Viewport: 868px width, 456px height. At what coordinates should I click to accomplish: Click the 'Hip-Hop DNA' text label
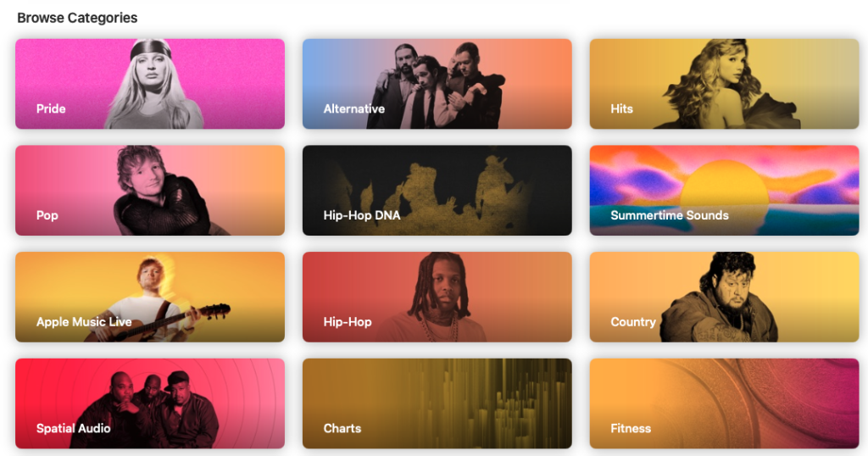361,215
